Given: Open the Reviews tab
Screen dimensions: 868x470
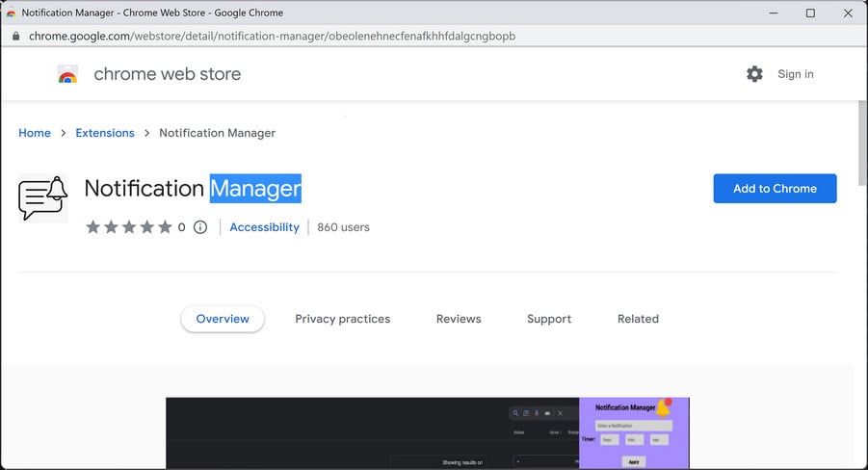Looking at the screenshot, I should (x=459, y=319).
